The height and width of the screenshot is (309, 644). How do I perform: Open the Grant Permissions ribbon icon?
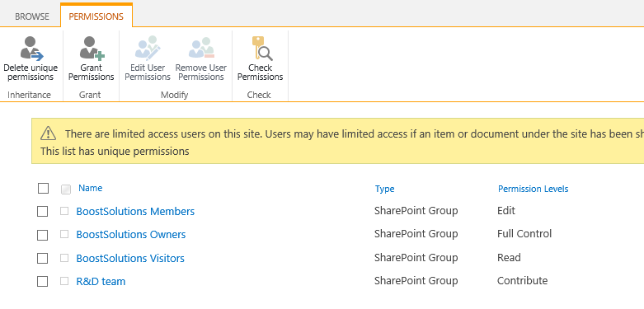pos(92,49)
